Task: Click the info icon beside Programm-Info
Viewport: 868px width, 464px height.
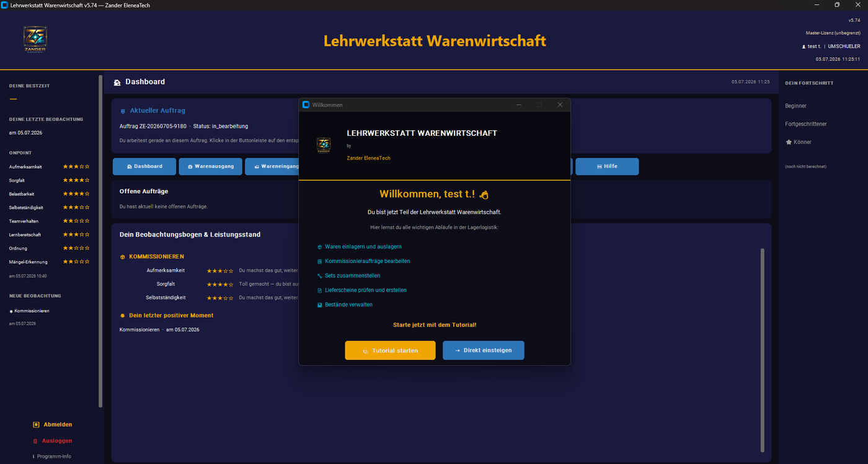Action: click(33, 457)
